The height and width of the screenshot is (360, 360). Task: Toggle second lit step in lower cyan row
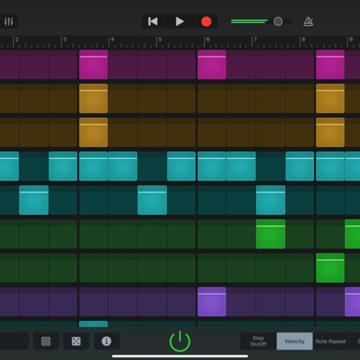coord(152,200)
